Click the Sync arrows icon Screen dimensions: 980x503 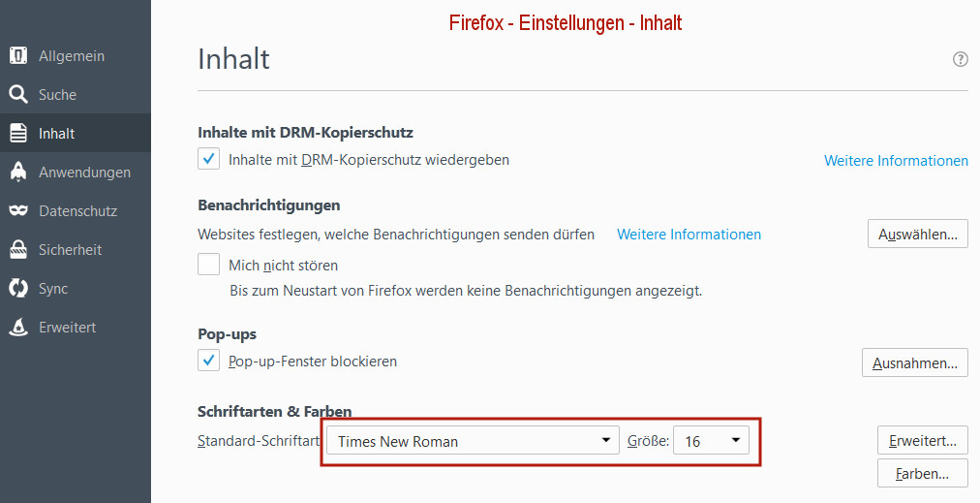(18, 289)
